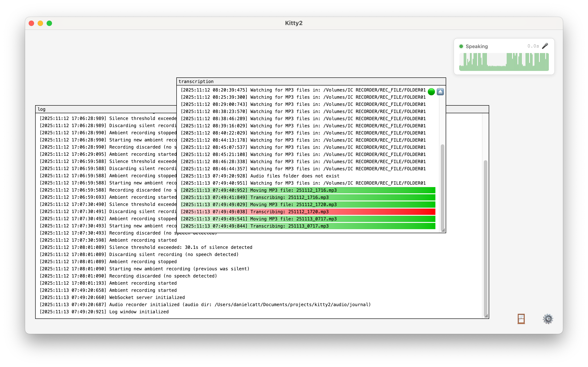Click the transcription window's vertical scrollbar thumb

tap(443, 187)
